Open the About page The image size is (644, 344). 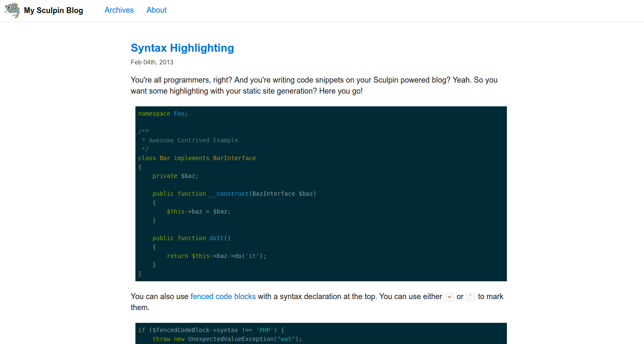click(x=157, y=10)
